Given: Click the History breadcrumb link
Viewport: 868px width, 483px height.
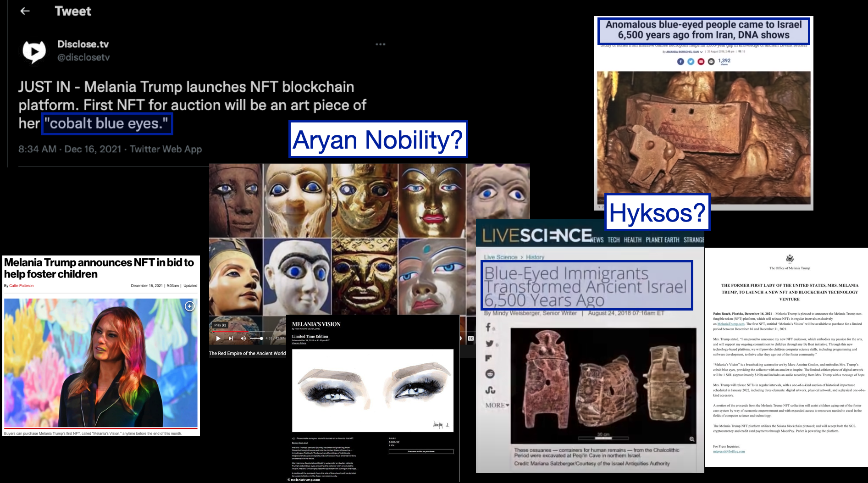Looking at the screenshot, I should click(535, 257).
